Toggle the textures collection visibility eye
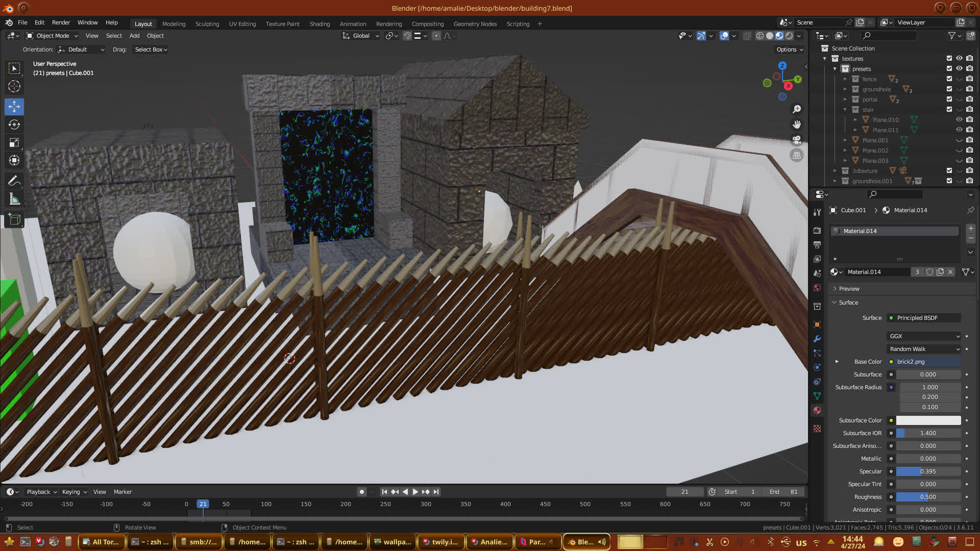 959,58
